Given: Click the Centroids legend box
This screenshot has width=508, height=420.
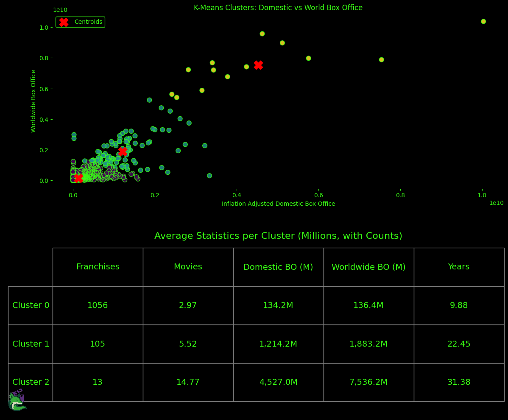Looking at the screenshot, I should tap(80, 22).
